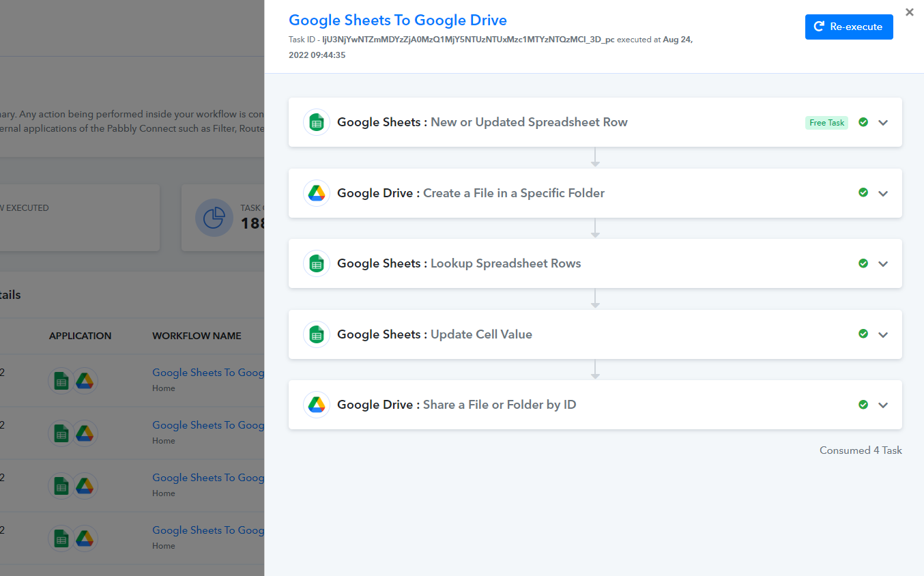Click Google Sheets icon in second background table row
This screenshot has height=576, width=924.
click(61, 433)
